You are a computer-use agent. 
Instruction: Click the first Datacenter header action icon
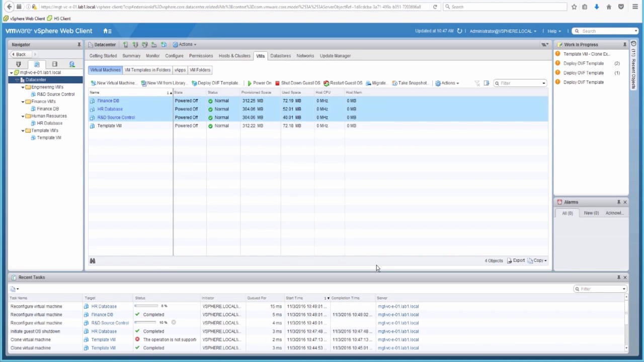(x=125, y=45)
